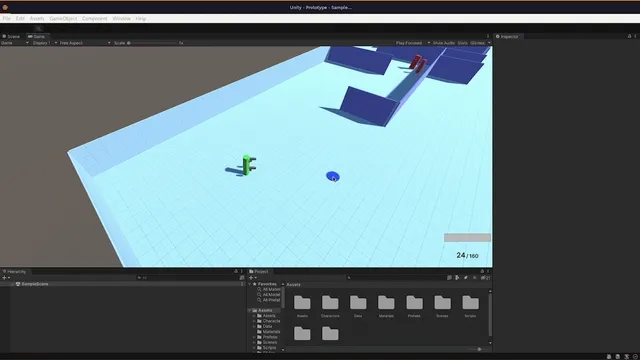Open the GameObject menu
Image resolution: width=640 pixels, height=360 pixels.
(63, 19)
